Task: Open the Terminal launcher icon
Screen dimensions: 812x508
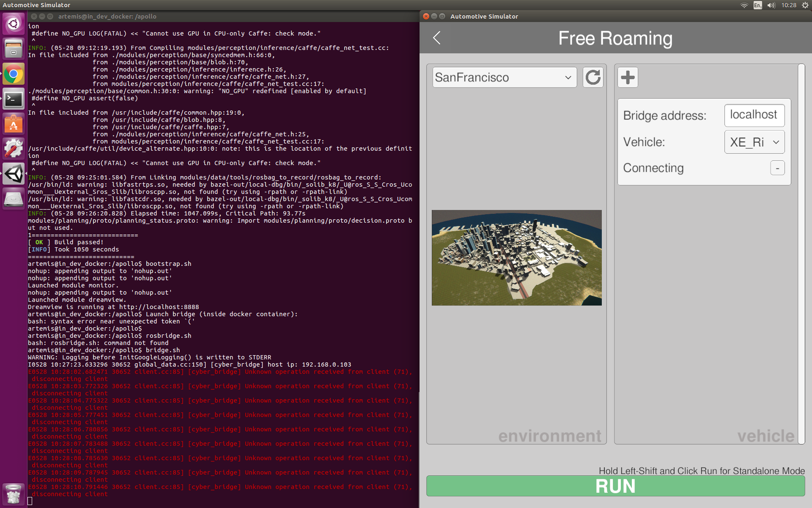Action: tap(14, 99)
